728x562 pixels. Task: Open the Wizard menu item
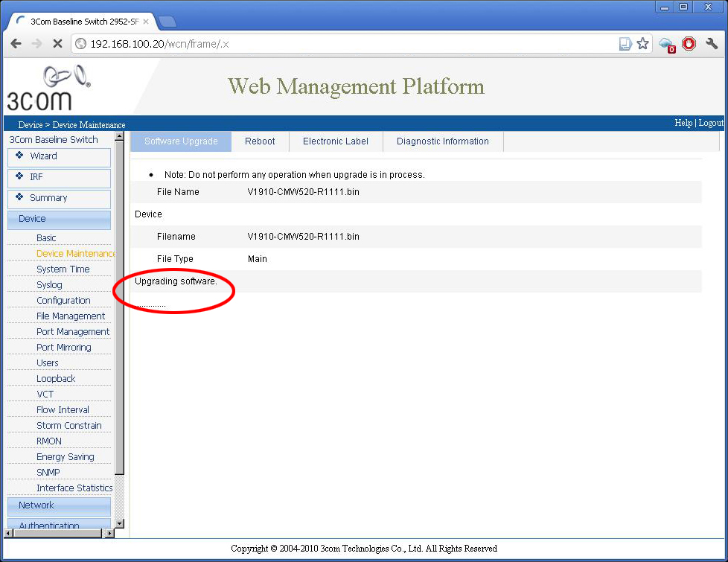60,156
